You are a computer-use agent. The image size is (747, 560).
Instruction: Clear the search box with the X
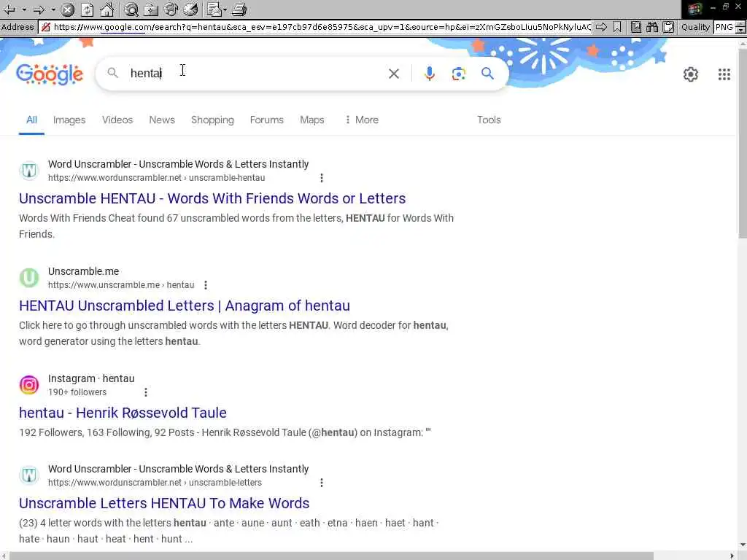(393, 74)
